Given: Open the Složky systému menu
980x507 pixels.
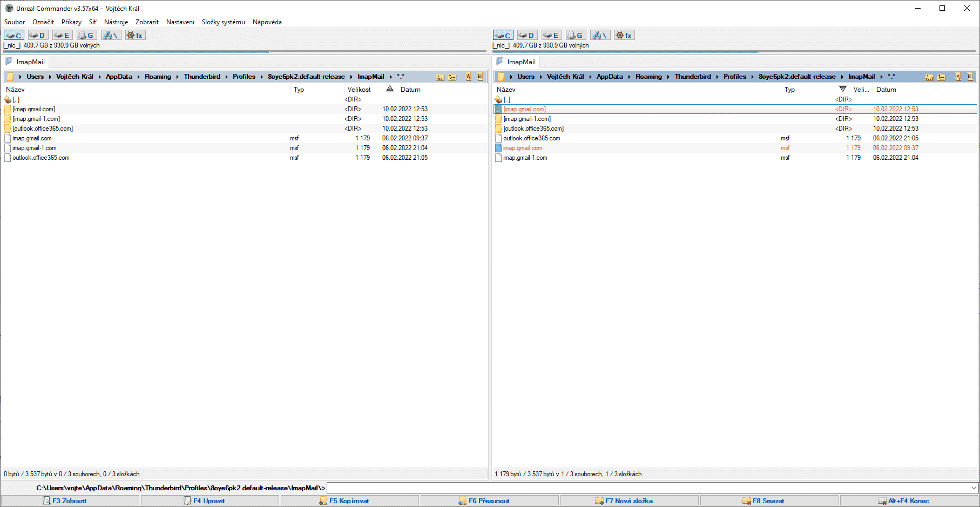Looking at the screenshot, I should pos(223,22).
